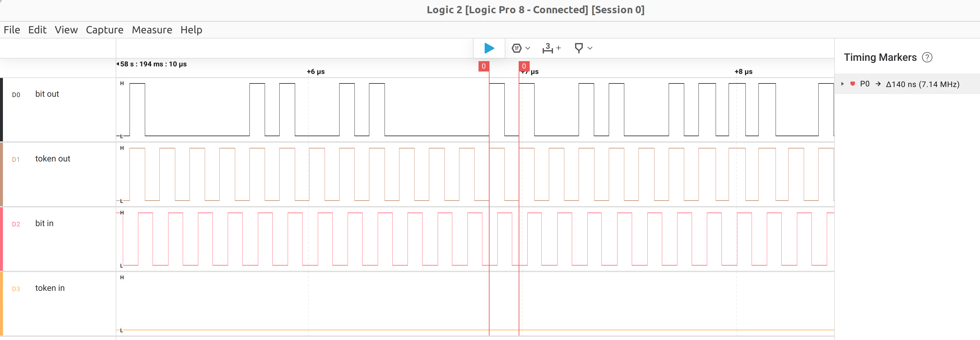980x340 pixels.
Task: Click the orange color bar of channel D3
Action: tap(2, 303)
